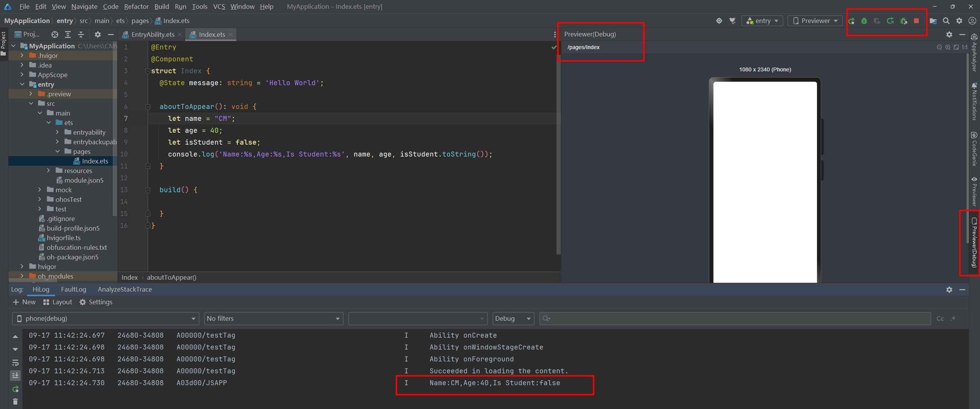The height and width of the screenshot is (409, 980).
Task: Clear log with the trash icon
Action: (x=15, y=402)
